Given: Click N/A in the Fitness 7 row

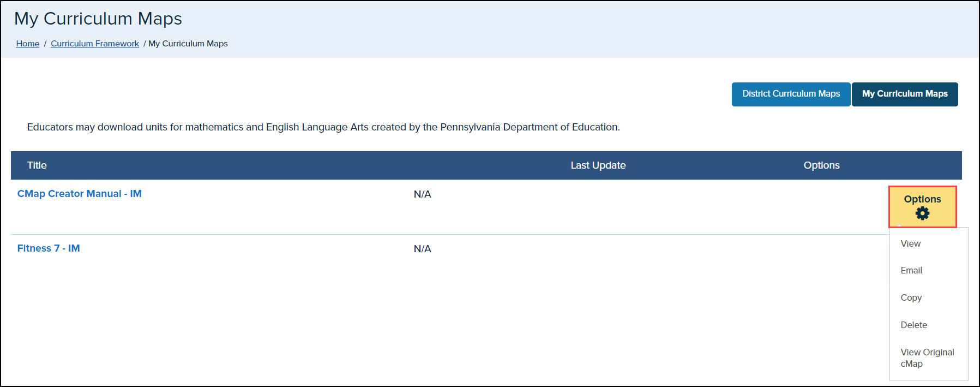Looking at the screenshot, I should tap(422, 249).
